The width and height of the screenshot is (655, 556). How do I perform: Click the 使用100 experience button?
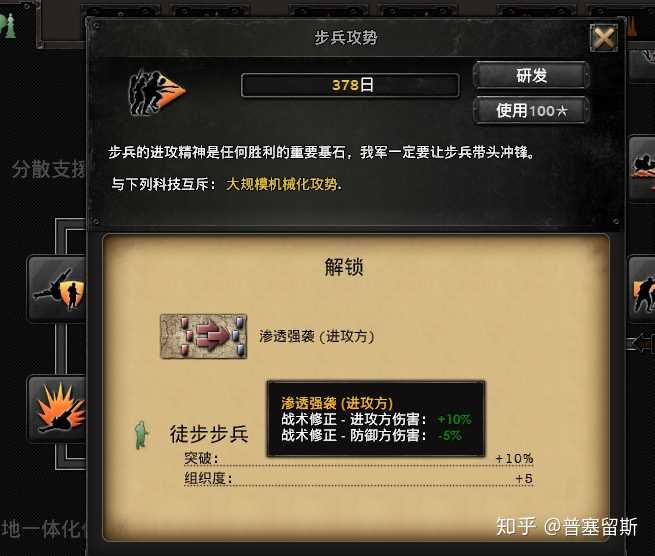click(x=531, y=111)
